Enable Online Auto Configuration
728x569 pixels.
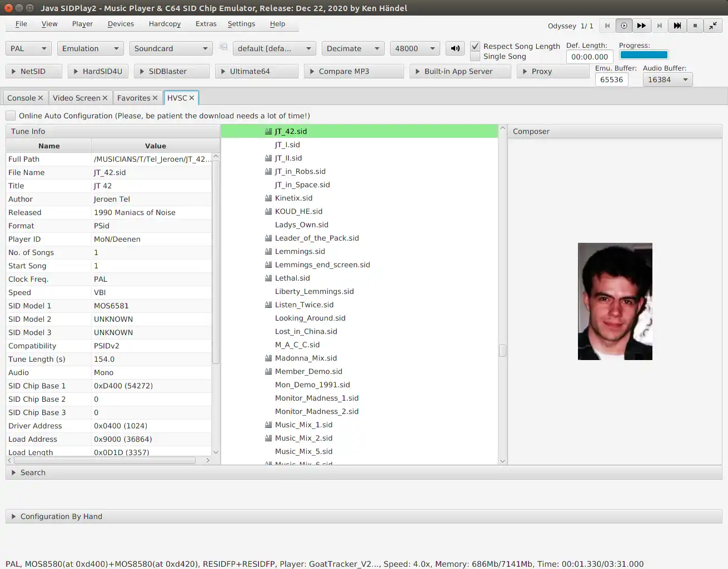(10, 116)
